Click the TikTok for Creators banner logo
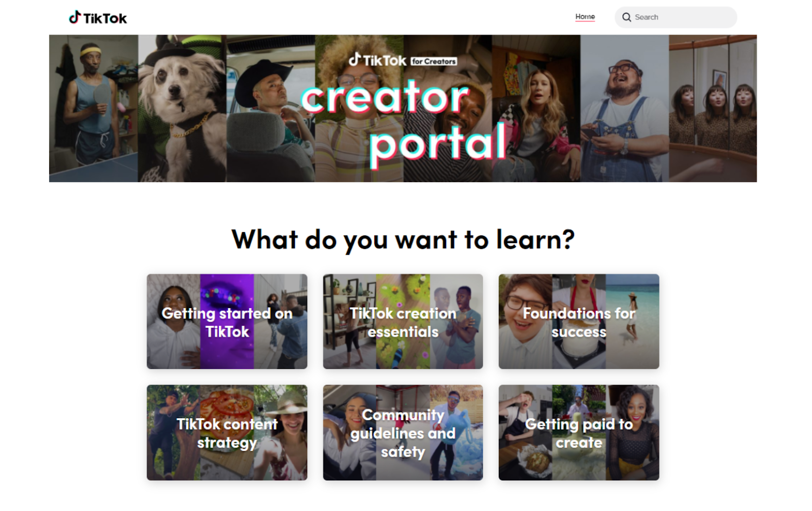This screenshot has height=511, width=812. point(402,60)
